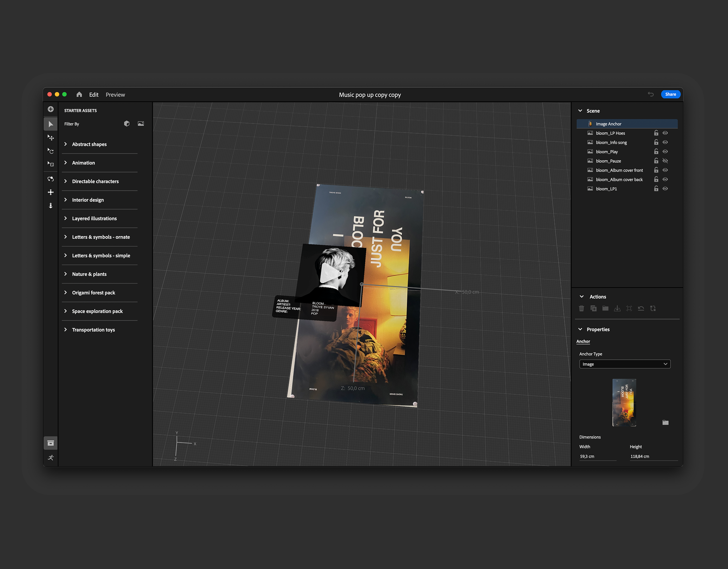Screen dimensions: 728x569
Task: Filter assets by images
Action: pyautogui.click(x=141, y=123)
